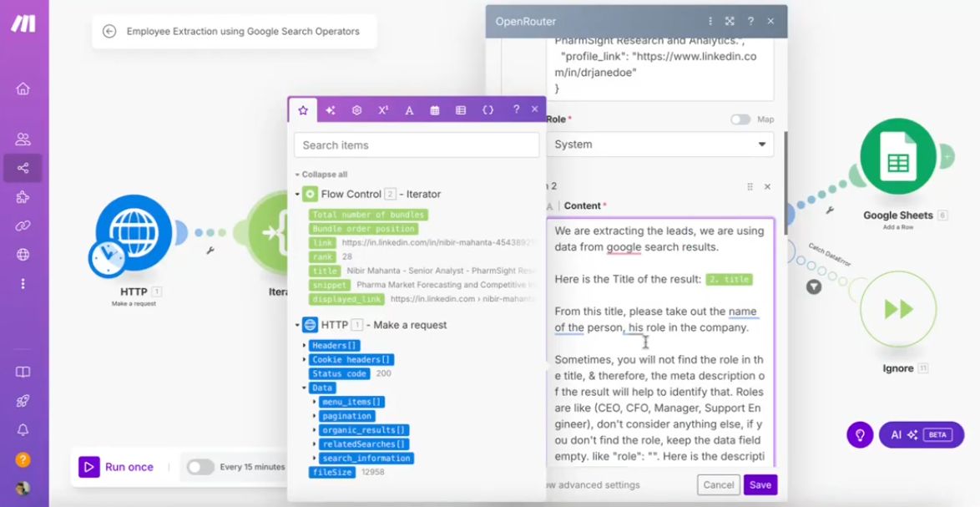Screen dimensions: 980x507
Task: Expand the OpenRouter dialog to fullscreen
Action: coord(730,21)
